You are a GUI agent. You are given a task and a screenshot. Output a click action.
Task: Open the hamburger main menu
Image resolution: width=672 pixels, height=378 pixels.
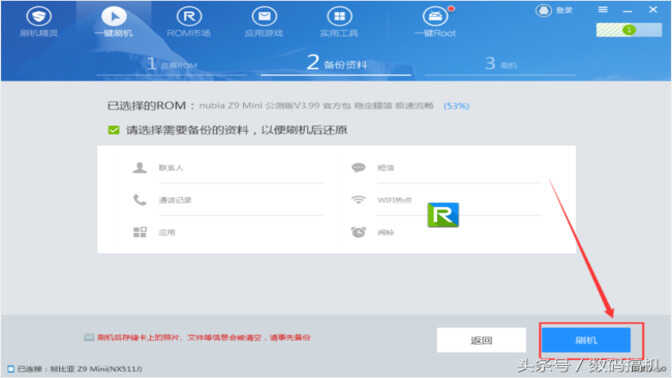click(x=603, y=9)
